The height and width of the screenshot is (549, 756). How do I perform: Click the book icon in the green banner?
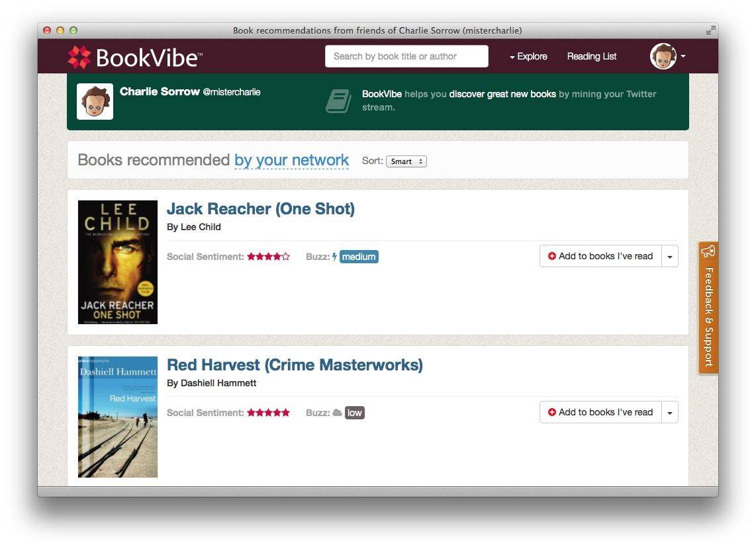(338, 101)
